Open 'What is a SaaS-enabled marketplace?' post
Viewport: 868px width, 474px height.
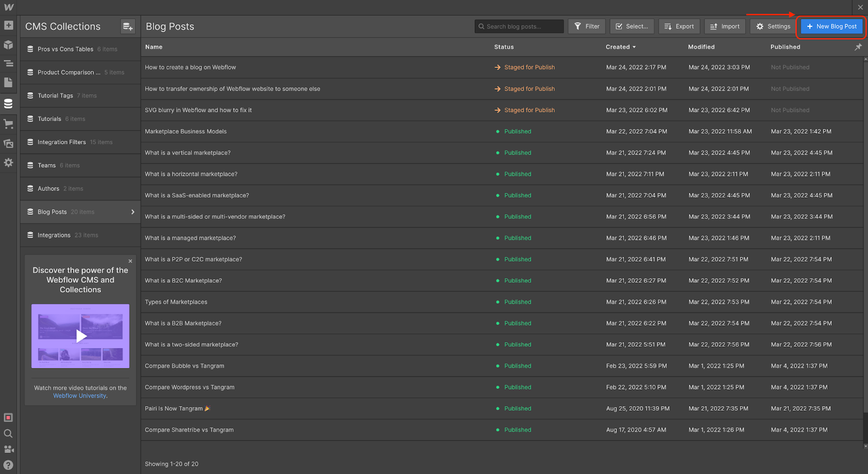pos(197,195)
